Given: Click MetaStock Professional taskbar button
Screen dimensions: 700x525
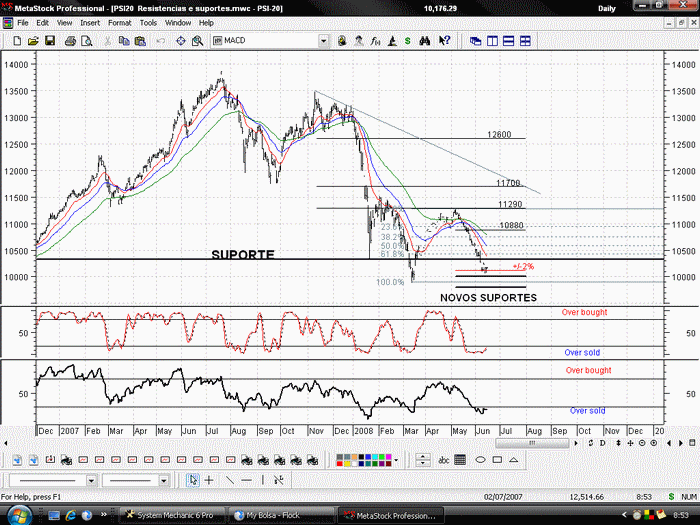Looking at the screenshot, I should (391, 515).
